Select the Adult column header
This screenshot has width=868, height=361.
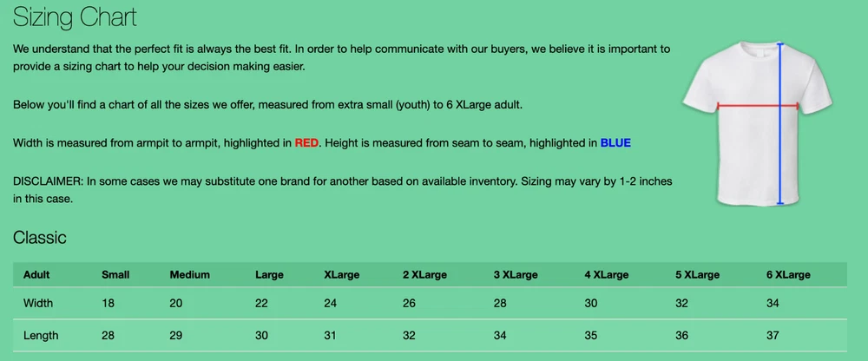coord(36,275)
